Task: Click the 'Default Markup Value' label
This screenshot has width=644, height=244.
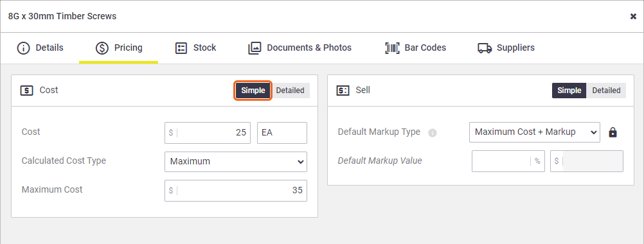Action: point(380,161)
